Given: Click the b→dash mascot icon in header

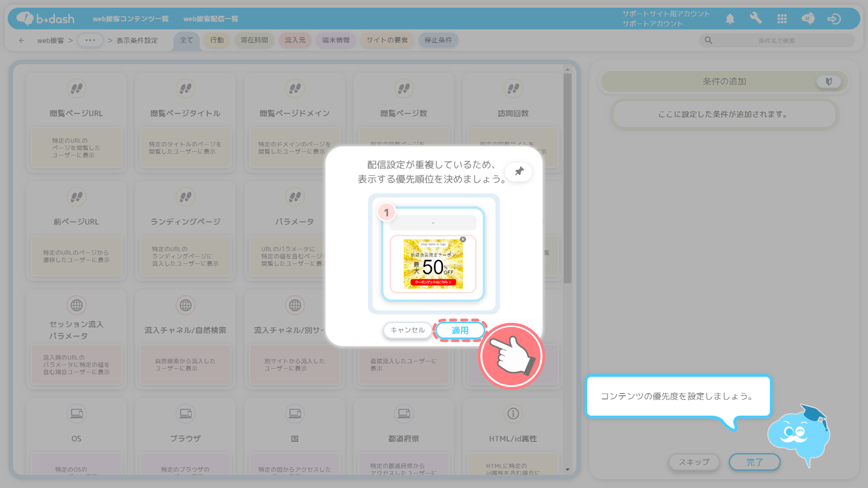Looking at the screenshot, I should [808, 19].
